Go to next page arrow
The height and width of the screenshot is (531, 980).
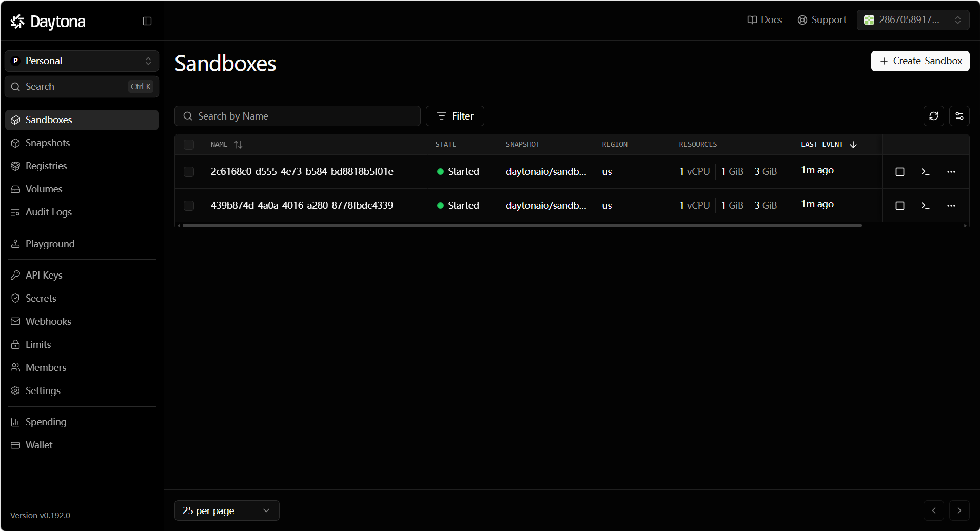click(x=959, y=510)
